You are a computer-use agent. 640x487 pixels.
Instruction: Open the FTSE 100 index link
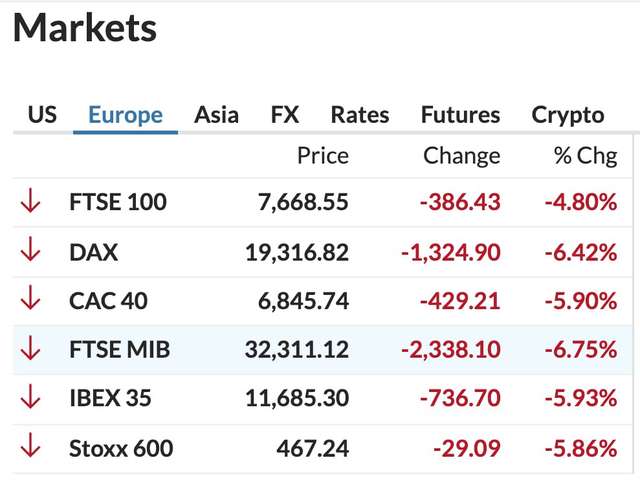point(118,202)
